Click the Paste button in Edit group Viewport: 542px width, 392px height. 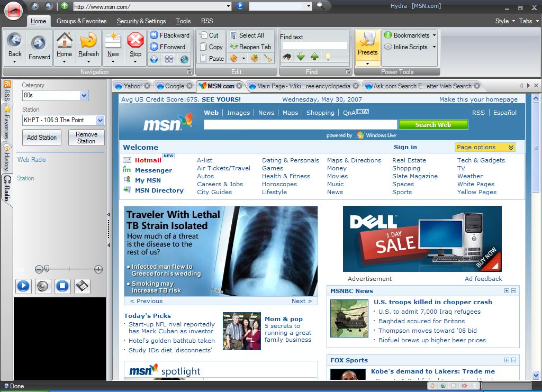click(212, 59)
